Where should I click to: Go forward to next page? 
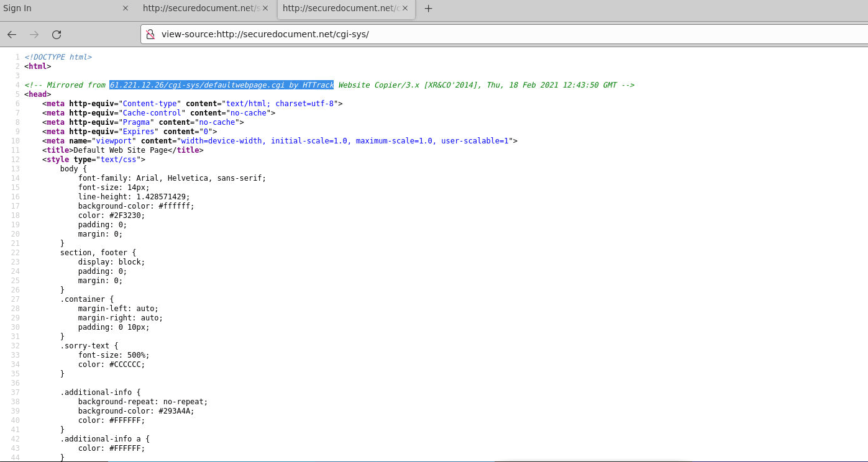pos(34,35)
